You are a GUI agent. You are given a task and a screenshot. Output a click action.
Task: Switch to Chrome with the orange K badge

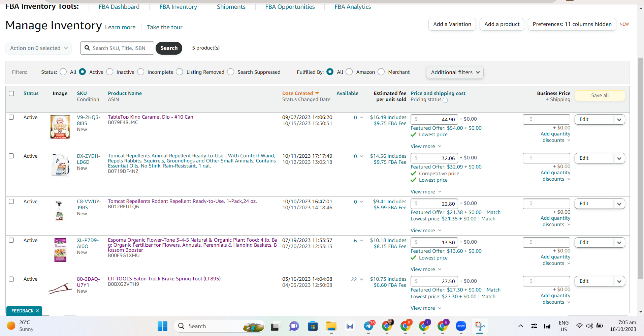pos(406,326)
